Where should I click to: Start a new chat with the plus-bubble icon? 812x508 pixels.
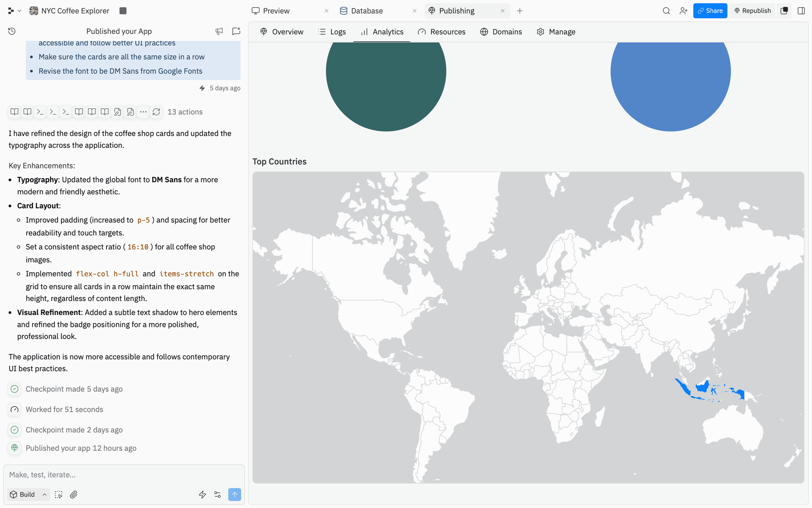point(236,31)
